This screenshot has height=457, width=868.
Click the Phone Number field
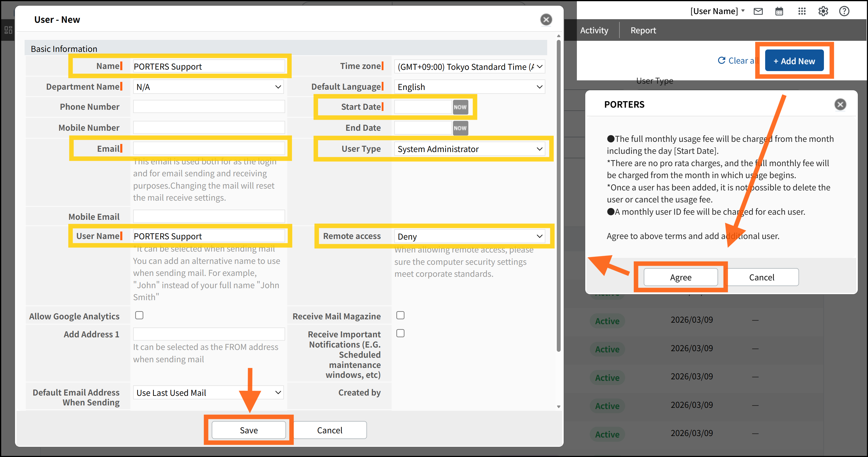tap(209, 107)
